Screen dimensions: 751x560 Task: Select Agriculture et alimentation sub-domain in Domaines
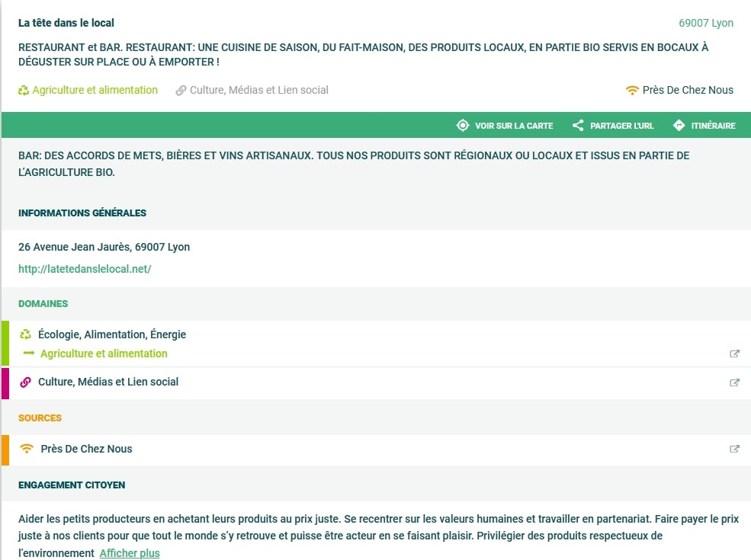[104, 354]
